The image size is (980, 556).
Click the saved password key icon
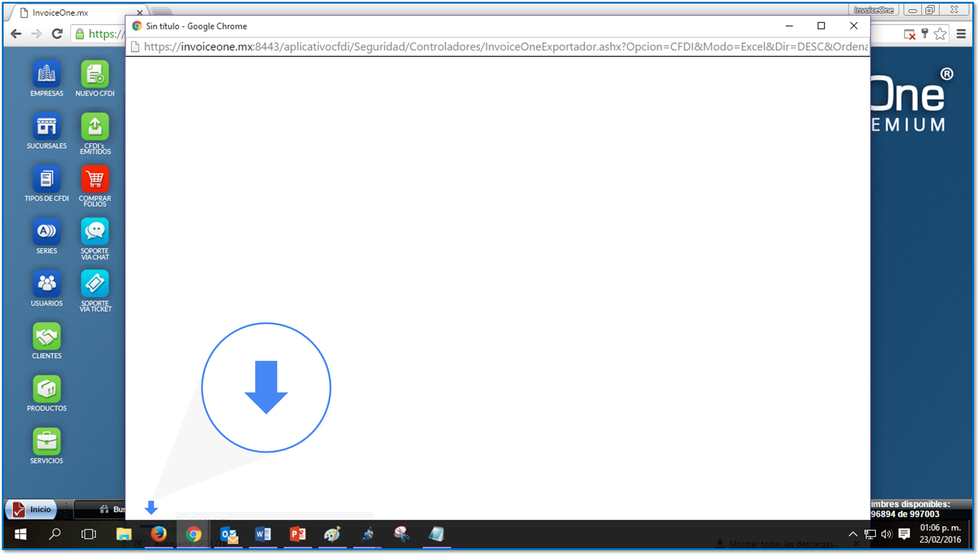925,34
